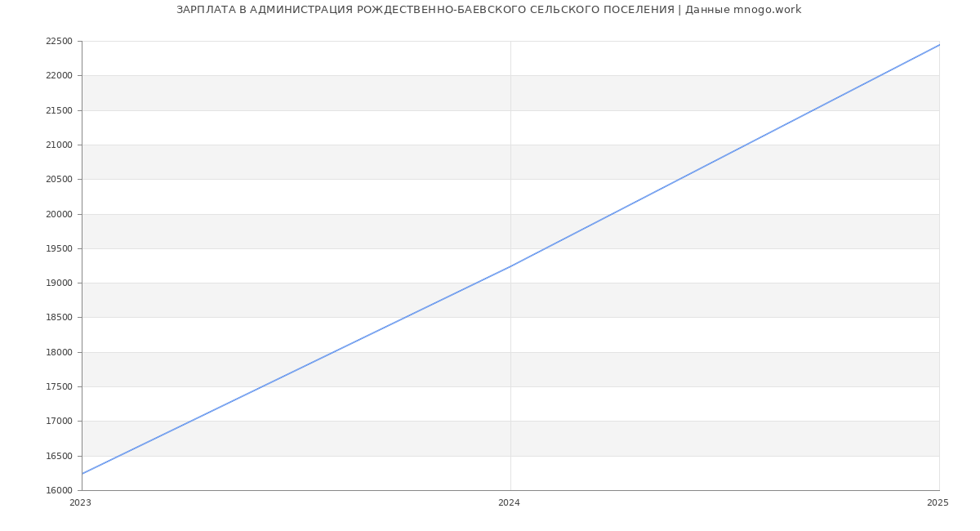Click the 16000 y-axis label
This screenshot has height=531, width=980.
tap(59, 491)
